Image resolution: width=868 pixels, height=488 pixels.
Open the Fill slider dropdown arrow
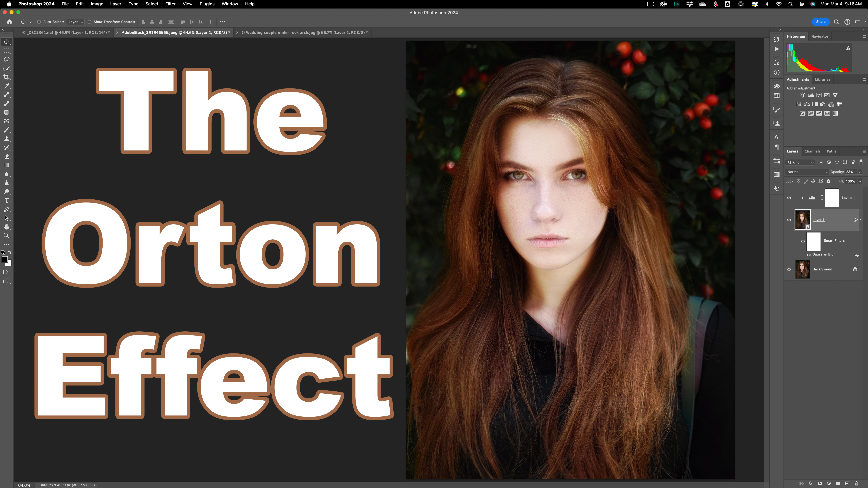point(860,181)
